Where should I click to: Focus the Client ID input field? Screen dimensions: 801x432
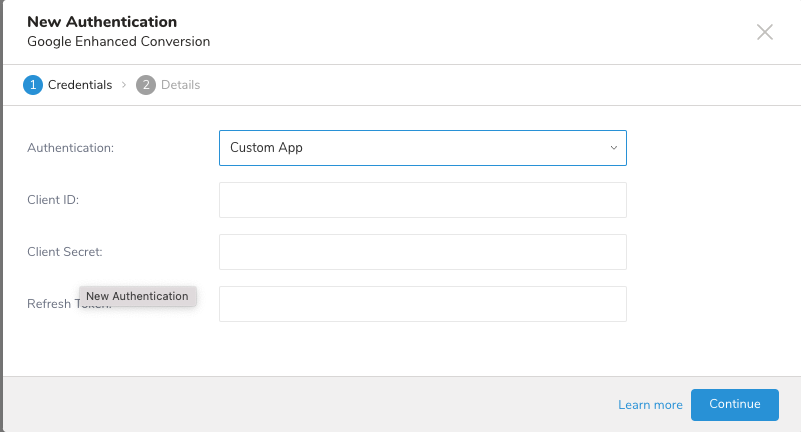[422, 200]
